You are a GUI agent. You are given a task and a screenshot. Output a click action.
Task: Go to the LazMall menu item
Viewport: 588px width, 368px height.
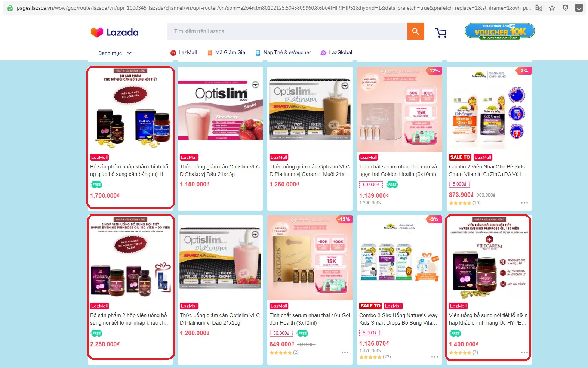click(x=184, y=53)
